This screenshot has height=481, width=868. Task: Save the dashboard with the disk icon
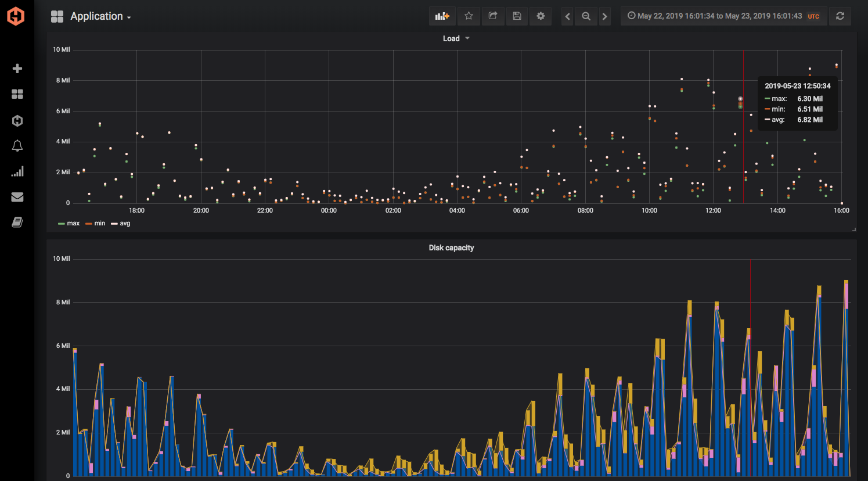(x=517, y=16)
